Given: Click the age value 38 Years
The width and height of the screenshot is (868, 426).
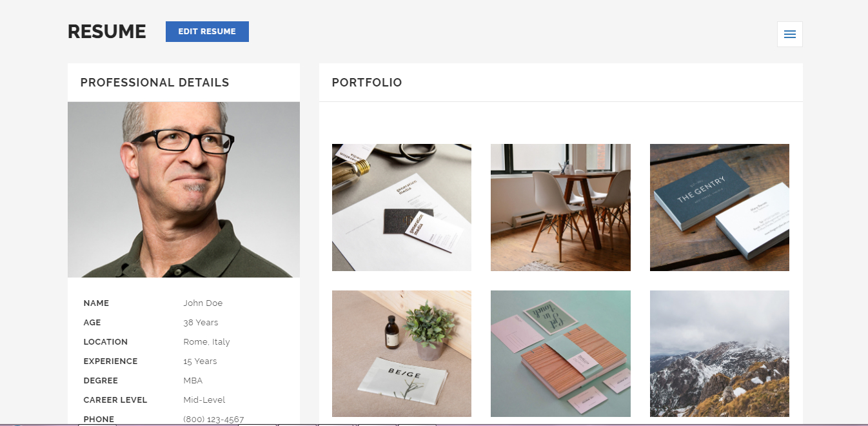Looking at the screenshot, I should 201,323.
